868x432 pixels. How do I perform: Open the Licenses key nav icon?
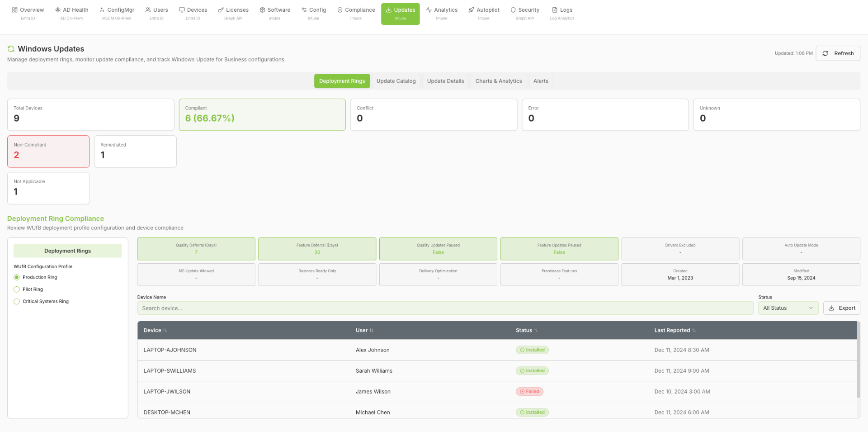coord(221,10)
